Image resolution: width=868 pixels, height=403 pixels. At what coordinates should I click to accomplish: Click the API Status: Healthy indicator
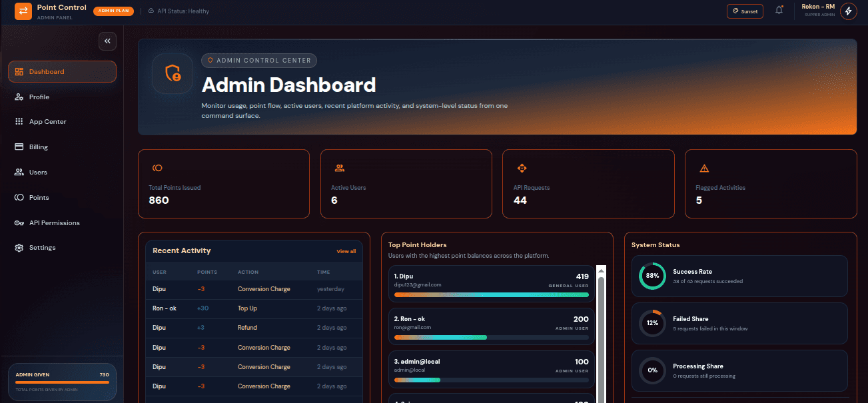[179, 11]
